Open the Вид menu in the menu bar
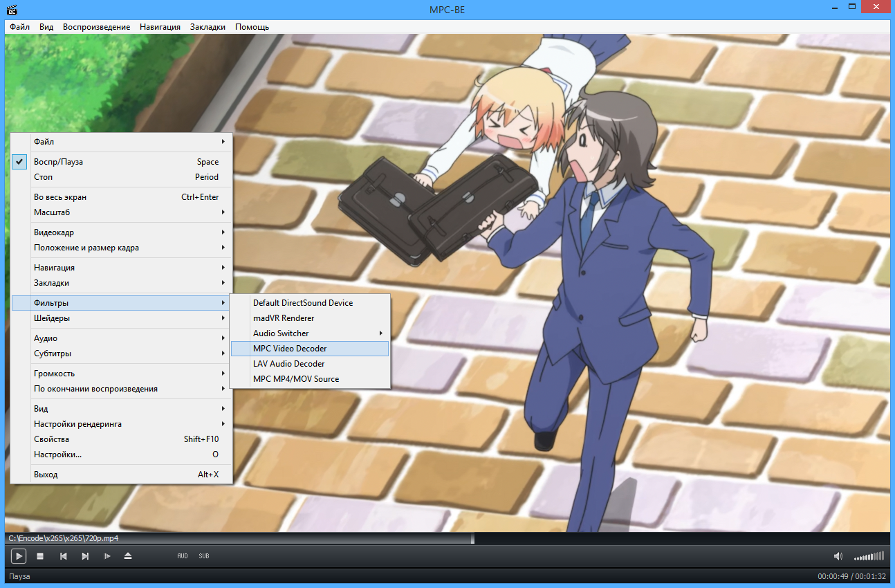This screenshot has height=588, width=895. pyautogui.click(x=46, y=27)
